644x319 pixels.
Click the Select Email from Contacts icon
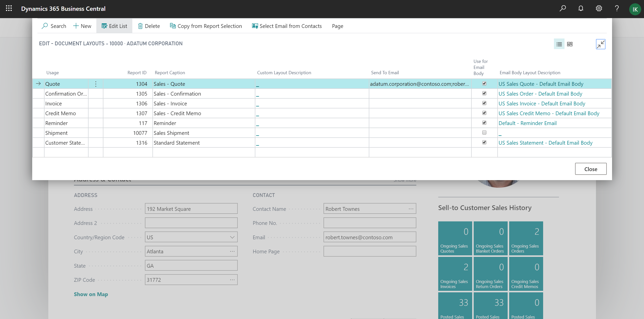(x=254, y=26)
